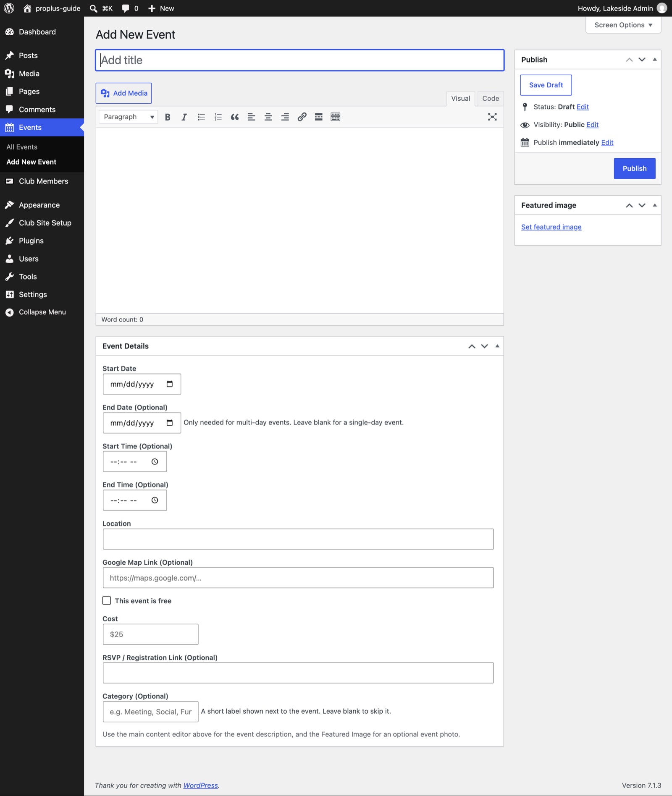Align text center

tap(268, 117)
